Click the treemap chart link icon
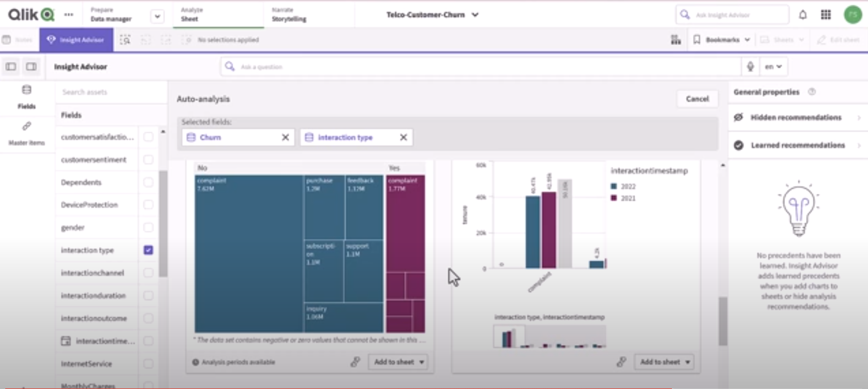The width and height of the screenshot is (868, 389). point(355,362)
